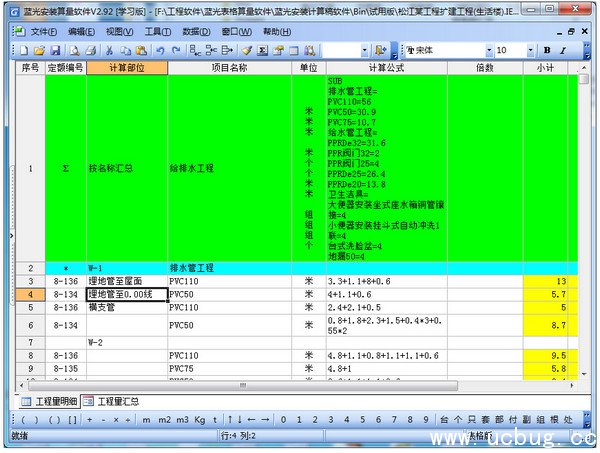Click the 计算公式 column header
600x453 pixels.
[386, 68]
